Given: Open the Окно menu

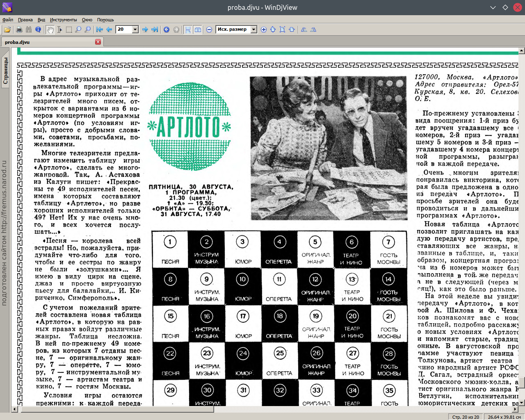Looking at the screenshot, I should [87, 20].
